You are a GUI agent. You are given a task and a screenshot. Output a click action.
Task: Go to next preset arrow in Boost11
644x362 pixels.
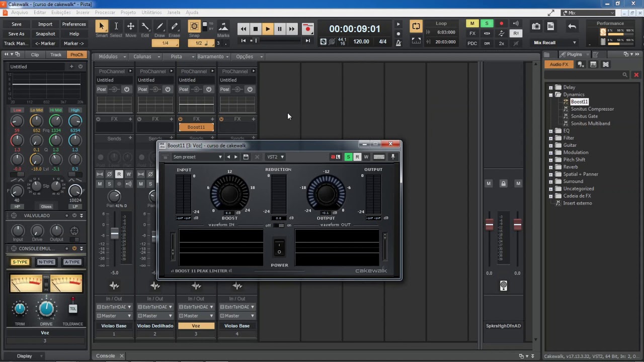[x=236, y=157]
